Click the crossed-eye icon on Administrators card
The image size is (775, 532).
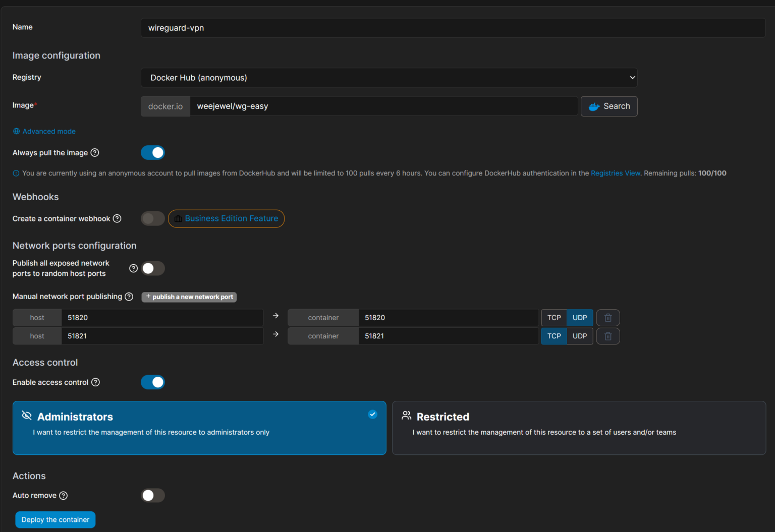pos(26,415)
